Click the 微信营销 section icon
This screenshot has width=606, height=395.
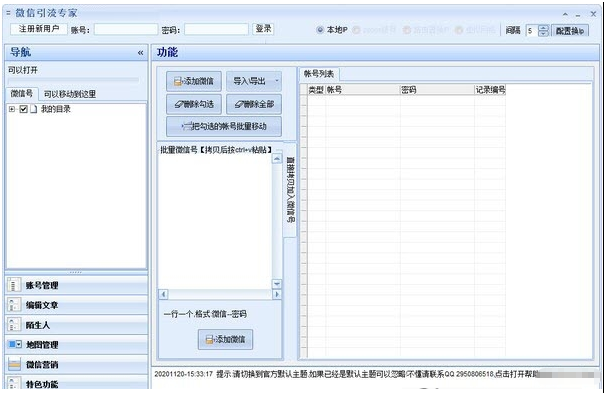click(x=14, y=364)
